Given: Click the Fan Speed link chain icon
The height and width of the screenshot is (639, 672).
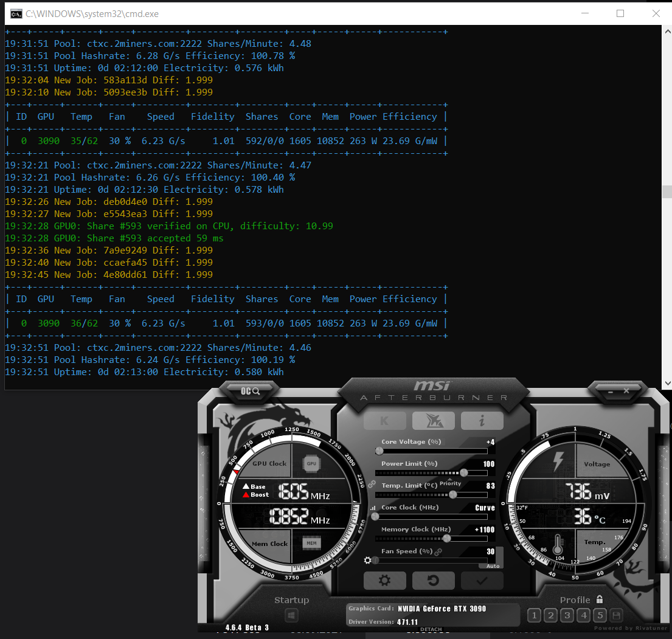Looking at the screenshot, I should (438, 552).
